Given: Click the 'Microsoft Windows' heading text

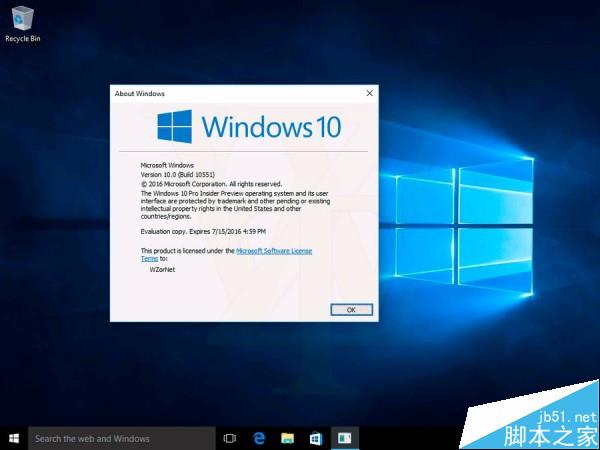Looking at the screenshot, I should coord(167,164).
